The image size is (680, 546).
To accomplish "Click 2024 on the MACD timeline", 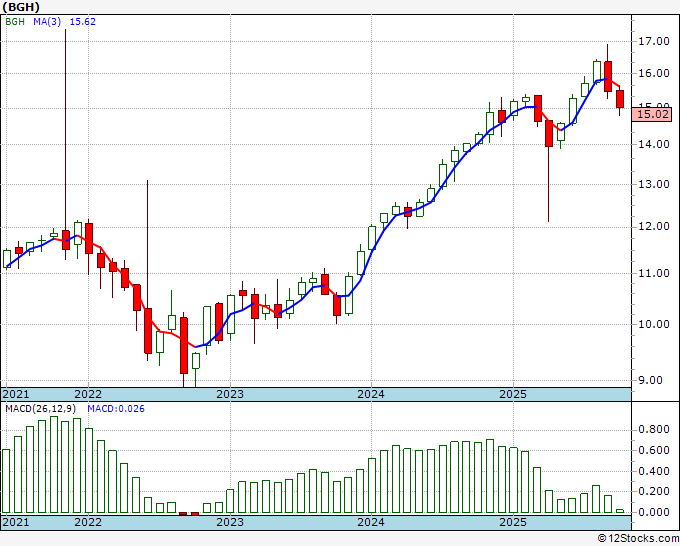I will click(371, 522).
